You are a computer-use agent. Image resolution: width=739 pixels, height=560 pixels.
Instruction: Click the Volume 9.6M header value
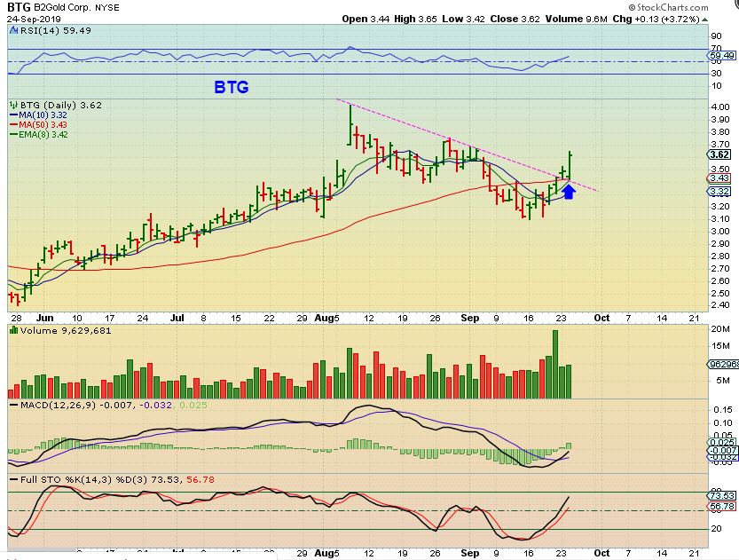[x=577, y=20]
